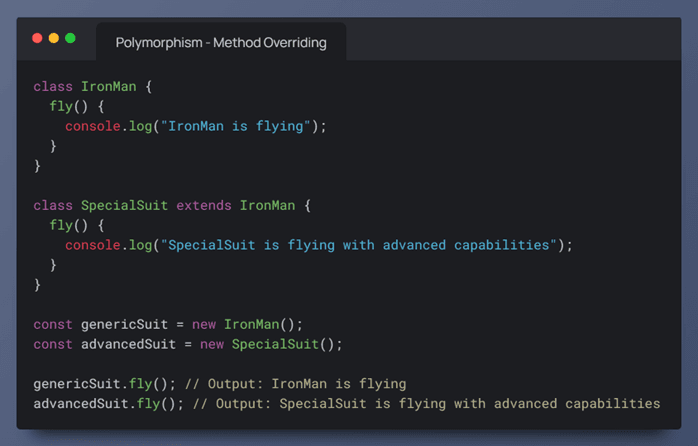Click the line 'const genericSuit = new IronMan();'

tap(168, 324)
